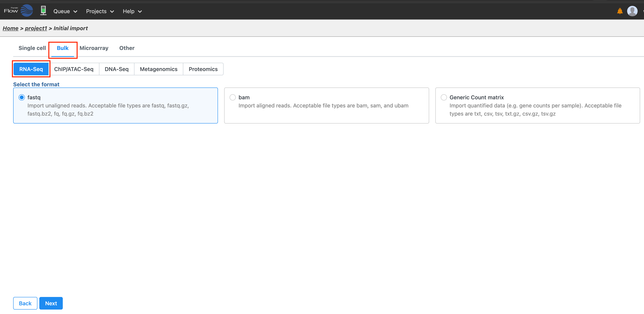Expand the Projects dropdown menu
Screen dimensions: 644x314
[100, 11]
